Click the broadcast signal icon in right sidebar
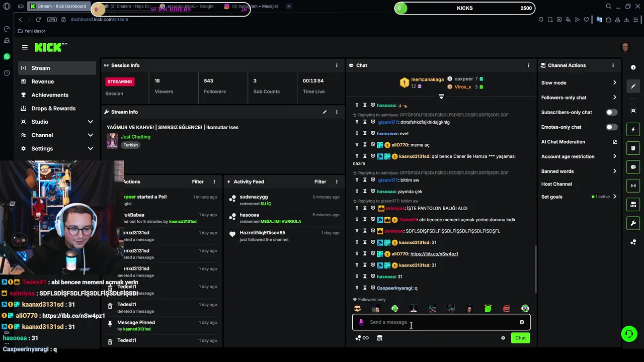This screenshot has height=362, width=644. point(633,186)
